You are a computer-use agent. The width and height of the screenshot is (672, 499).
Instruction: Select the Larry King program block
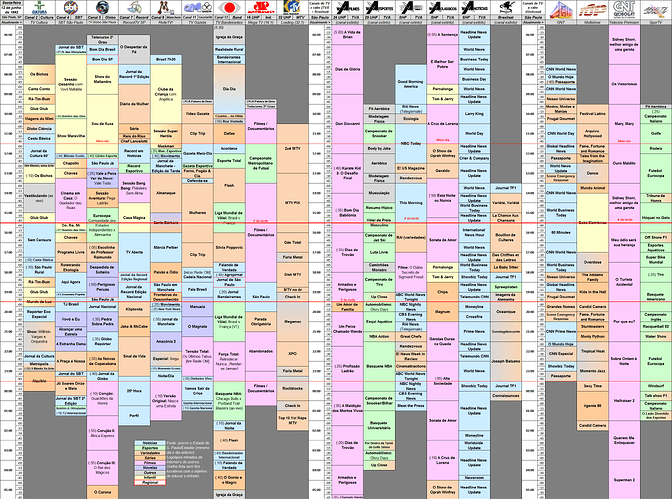[x=474, y=114]
